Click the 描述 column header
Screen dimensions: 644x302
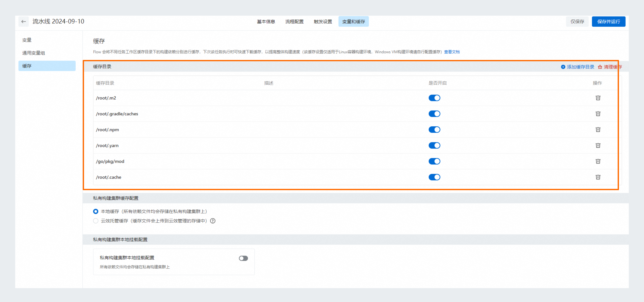point(269,83)
